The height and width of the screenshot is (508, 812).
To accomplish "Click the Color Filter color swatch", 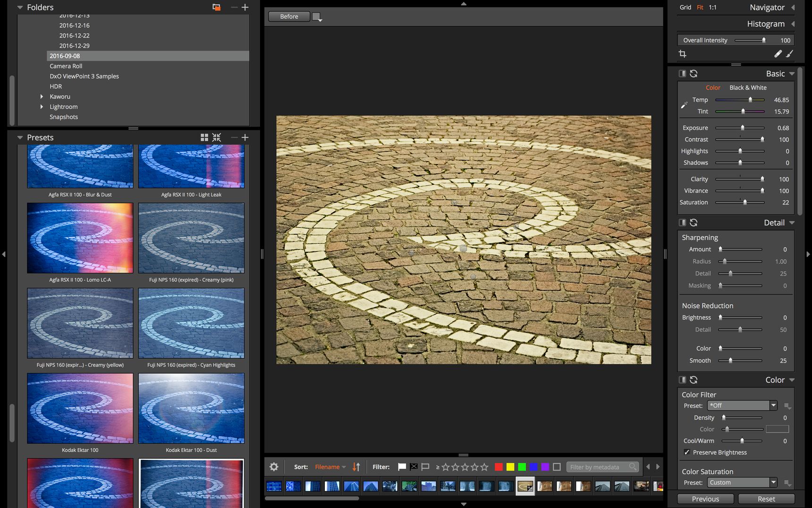I will click(777, 429).
